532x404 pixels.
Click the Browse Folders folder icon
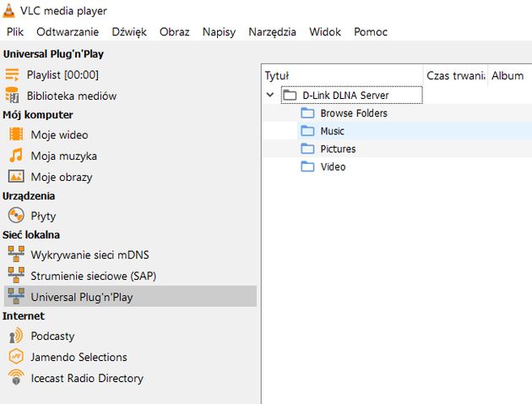(x=307, y=112)
